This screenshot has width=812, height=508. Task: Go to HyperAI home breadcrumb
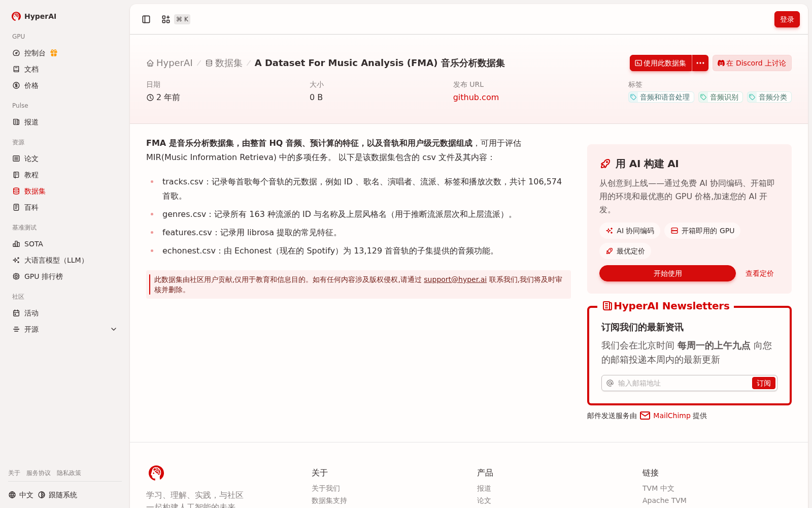(170, 63)
